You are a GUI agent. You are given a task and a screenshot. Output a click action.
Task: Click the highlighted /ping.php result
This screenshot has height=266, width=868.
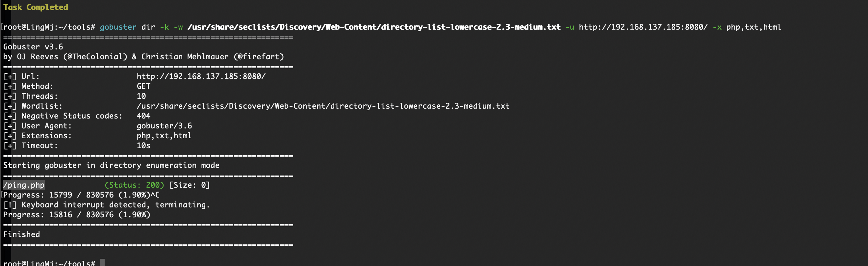24,185
